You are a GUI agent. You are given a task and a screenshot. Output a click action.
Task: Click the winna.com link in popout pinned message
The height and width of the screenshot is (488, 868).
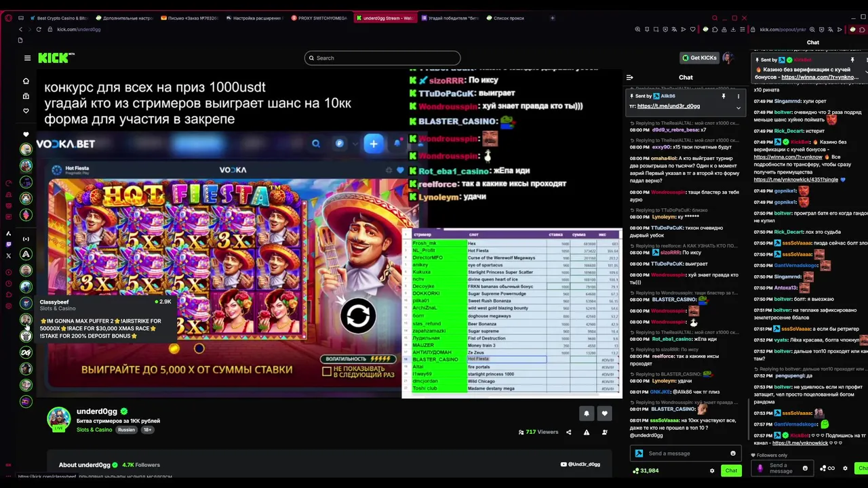coord(819,77)
